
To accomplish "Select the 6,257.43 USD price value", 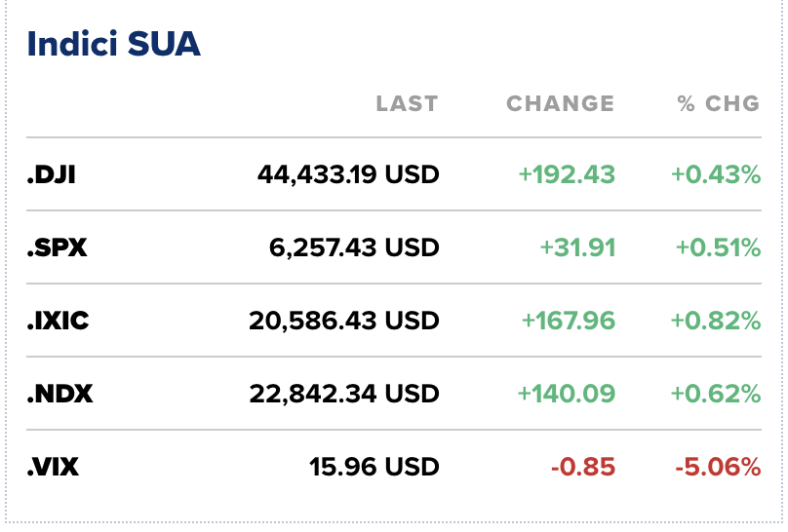I will click(354, 248).
